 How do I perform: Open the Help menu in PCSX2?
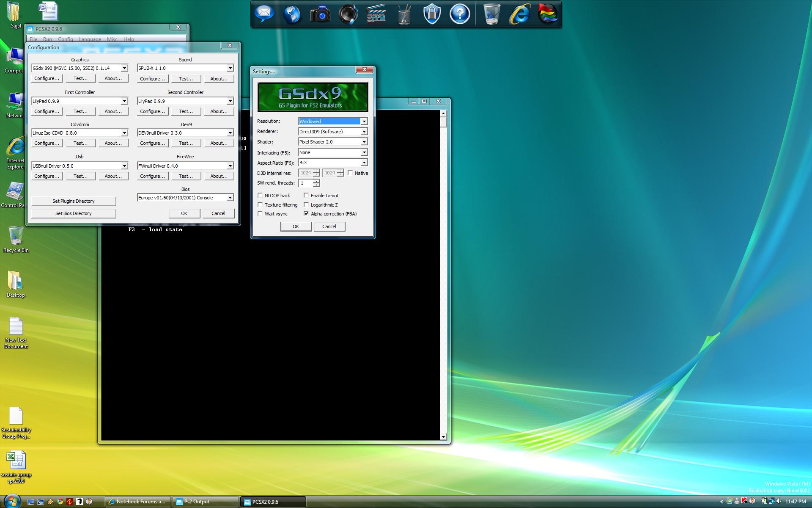point(129,39)
